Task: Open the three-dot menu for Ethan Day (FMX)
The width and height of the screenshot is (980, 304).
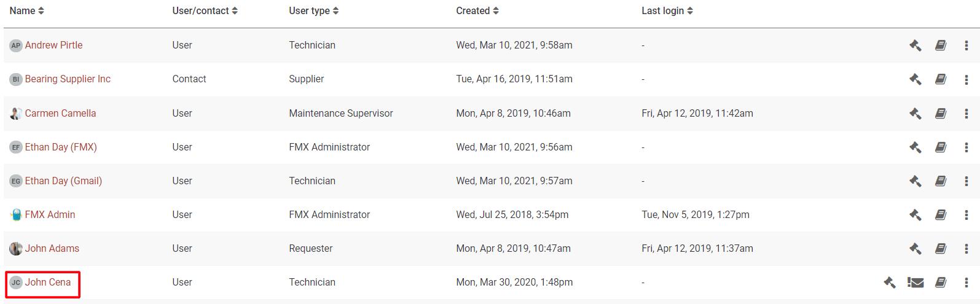Action: pos(966,147)
